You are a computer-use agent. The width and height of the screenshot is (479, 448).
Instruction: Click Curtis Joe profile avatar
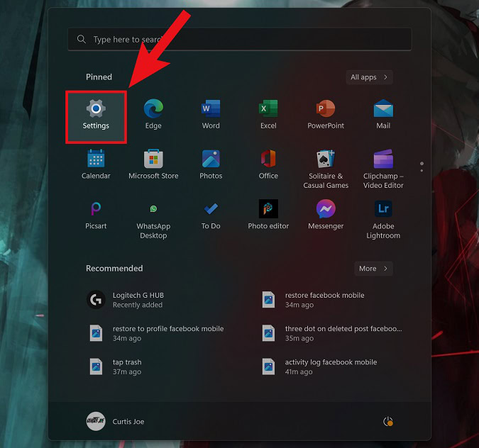click(x=96, y=421)
